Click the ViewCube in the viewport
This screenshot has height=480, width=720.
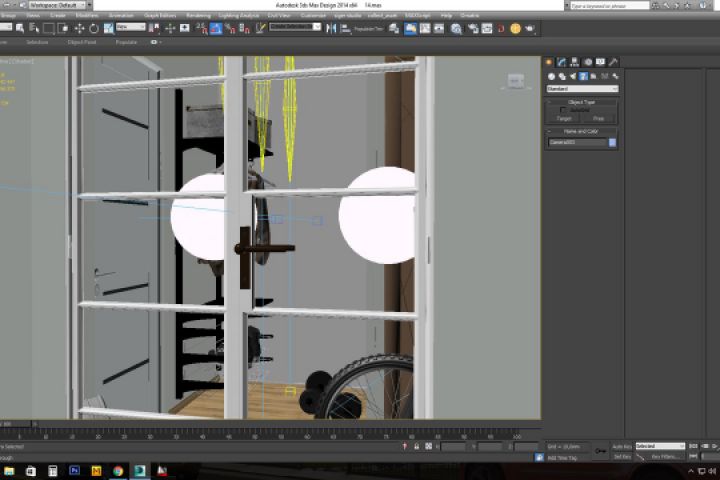515,81
